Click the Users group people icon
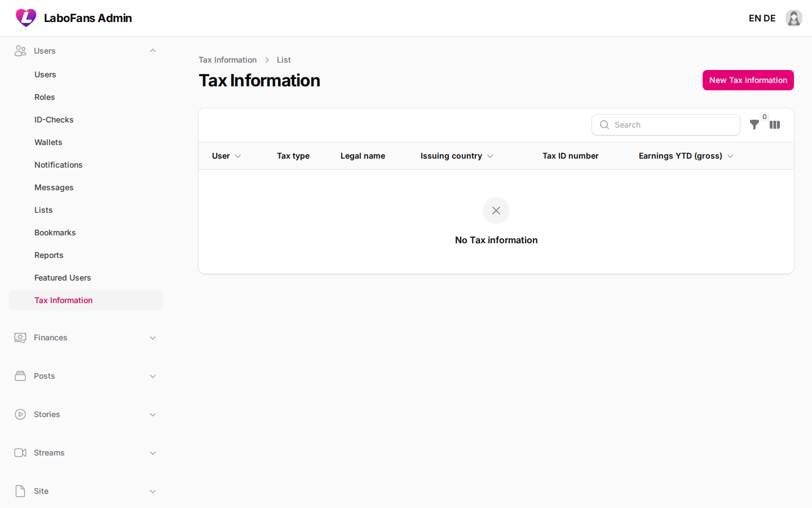Viewport: 812px width, 508px height. coord(20,51)
